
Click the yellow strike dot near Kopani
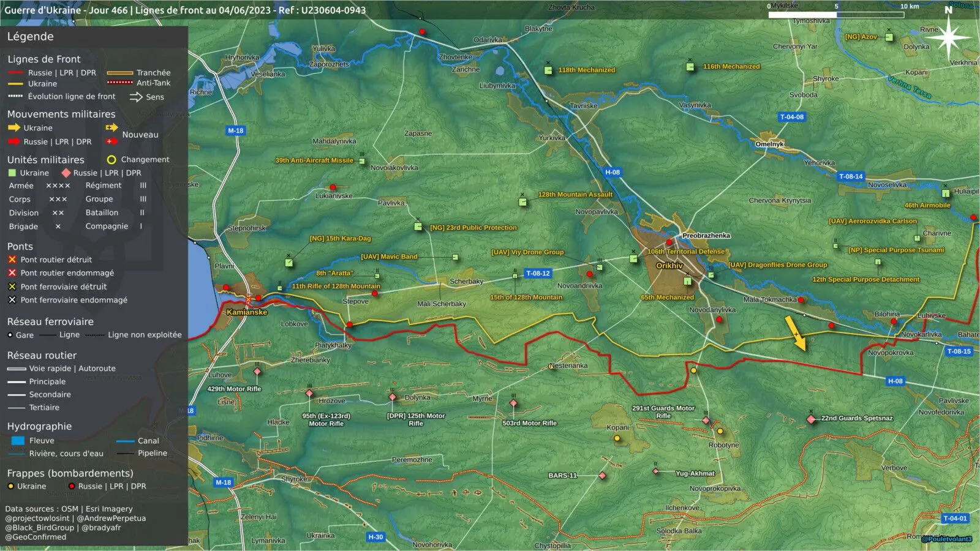(617, 438)
